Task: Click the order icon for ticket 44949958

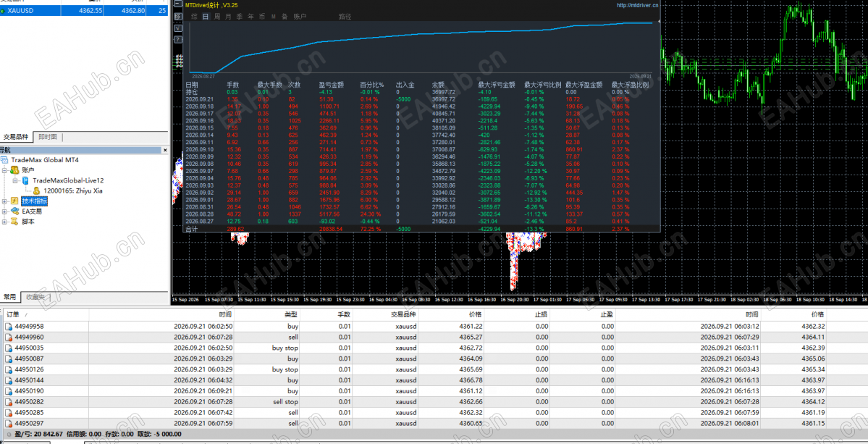Action: (x=9, y=327)
